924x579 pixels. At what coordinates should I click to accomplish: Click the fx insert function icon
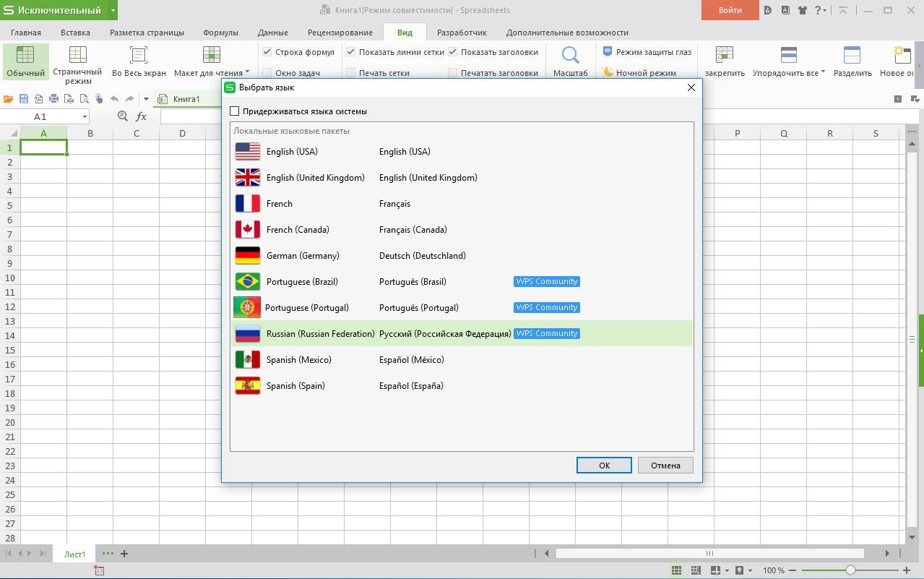pyautogui.click(x=142, y=116)
